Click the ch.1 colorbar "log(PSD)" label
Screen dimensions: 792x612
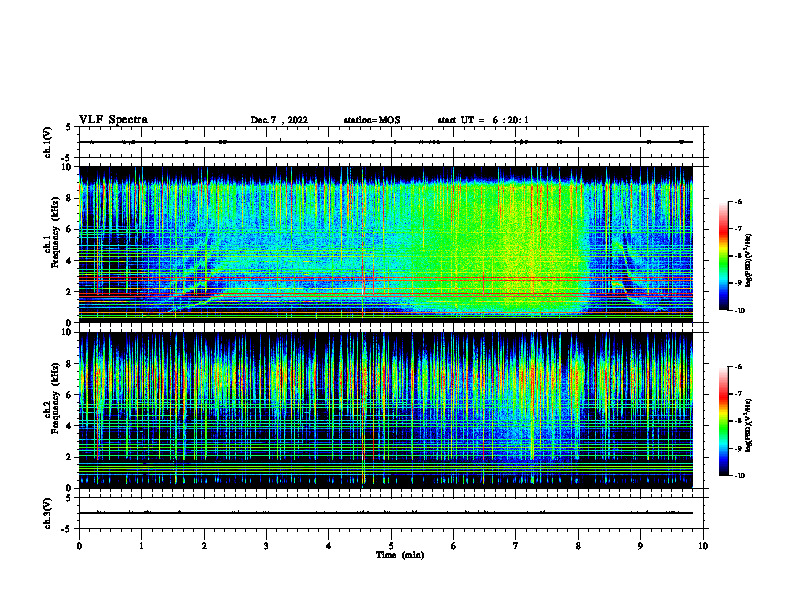[750, 260]
